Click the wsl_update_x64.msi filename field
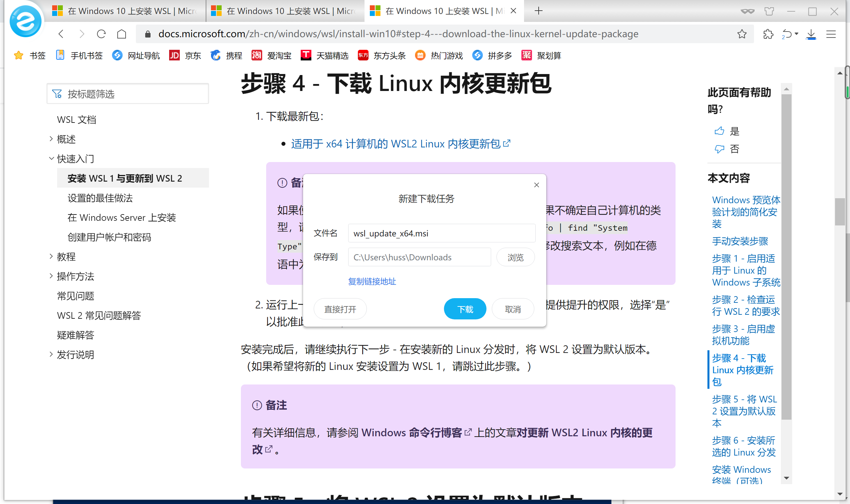This screenshot has height=504, width=850. [x=441, y=233]
